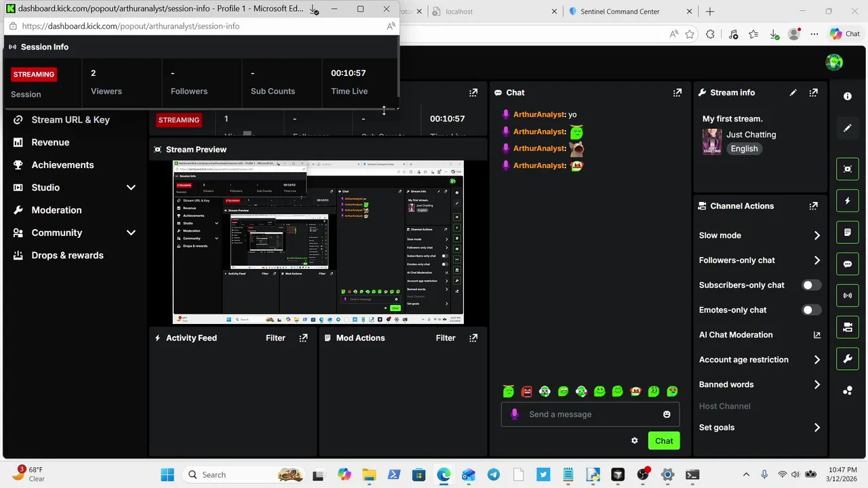Click the ArthurAnalyst username on the 'yo' message
Screen dimensions: 868x488
point(539,115)
